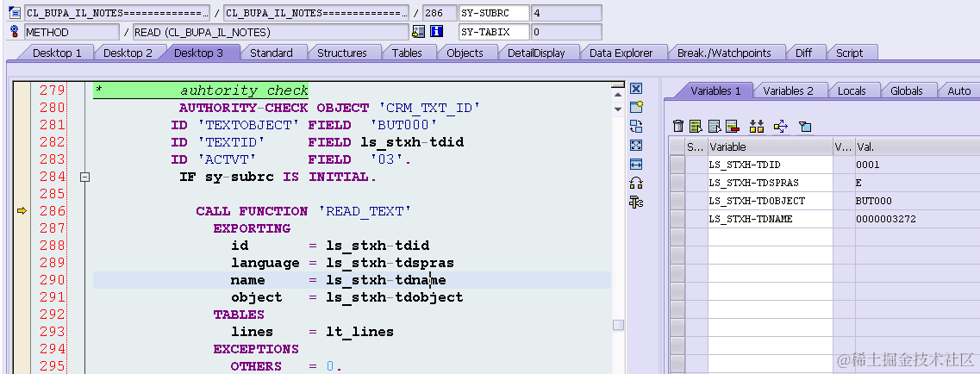This screenshot has height=374, width=980.
Task: Click the LS_STXH-TDOBJECT variable cell
Action: (770, 201)
